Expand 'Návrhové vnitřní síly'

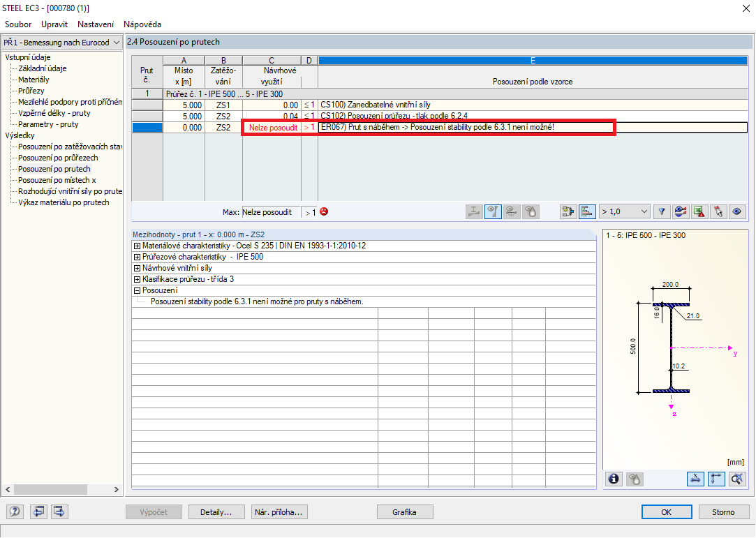click(x=137, y=268)
